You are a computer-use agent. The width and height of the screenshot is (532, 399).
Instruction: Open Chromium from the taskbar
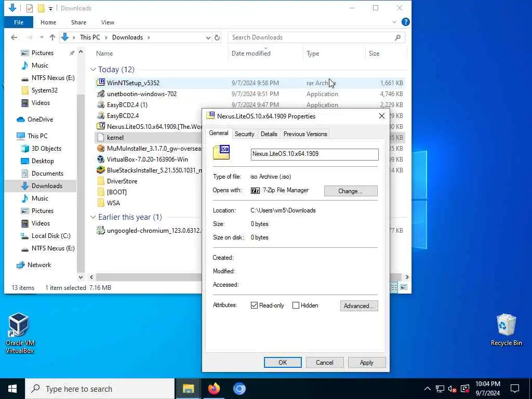239,389
